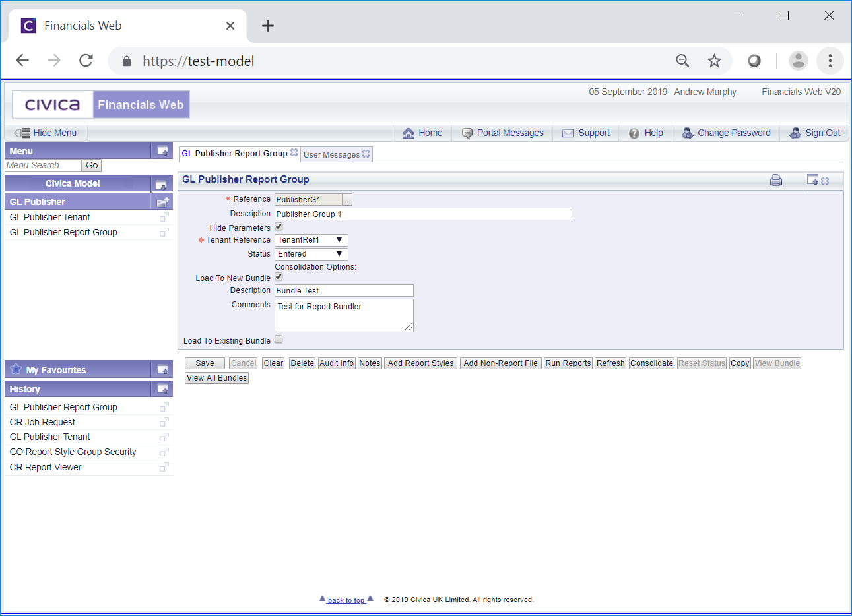Click the Civica Model header icon

[160, 184]
